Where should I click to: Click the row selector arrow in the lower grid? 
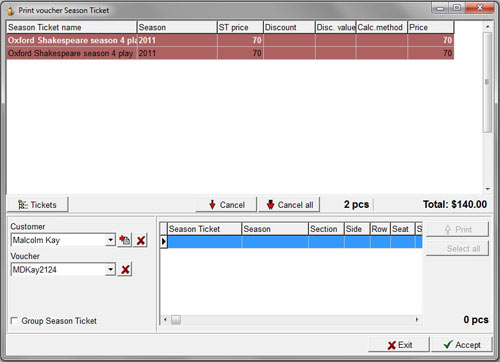(163, 242)
